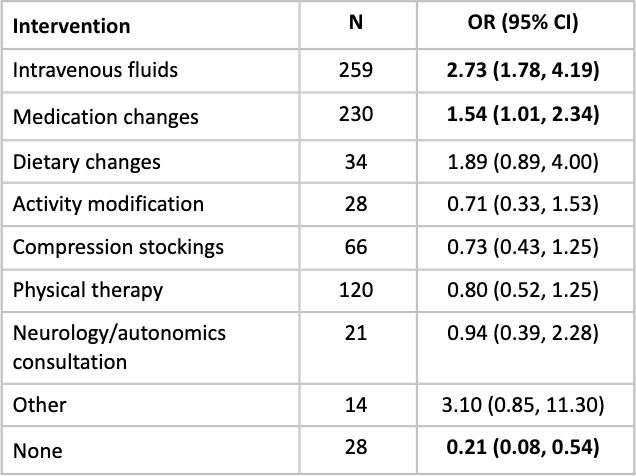Click the N value 120 cell
Image resolution: width=636 pixels, height=476 pixels.
tap(355, 290)
